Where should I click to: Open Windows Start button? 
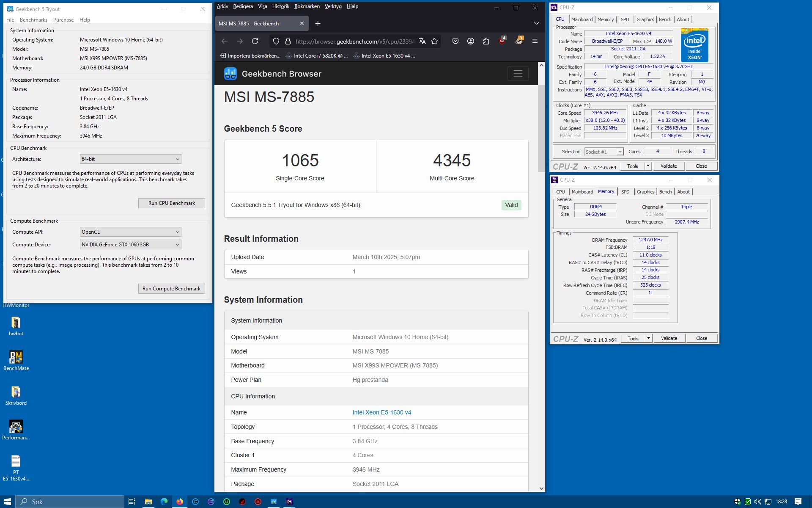(8, 502)
